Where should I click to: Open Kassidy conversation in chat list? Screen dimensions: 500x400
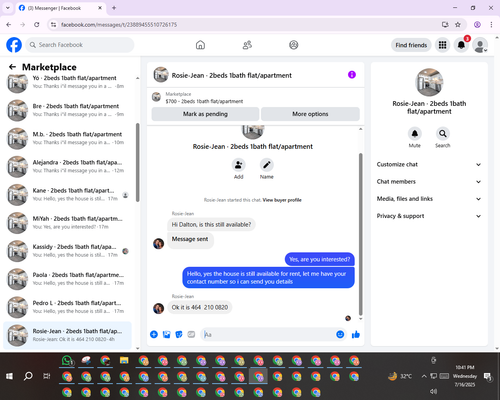click(67, 251)
